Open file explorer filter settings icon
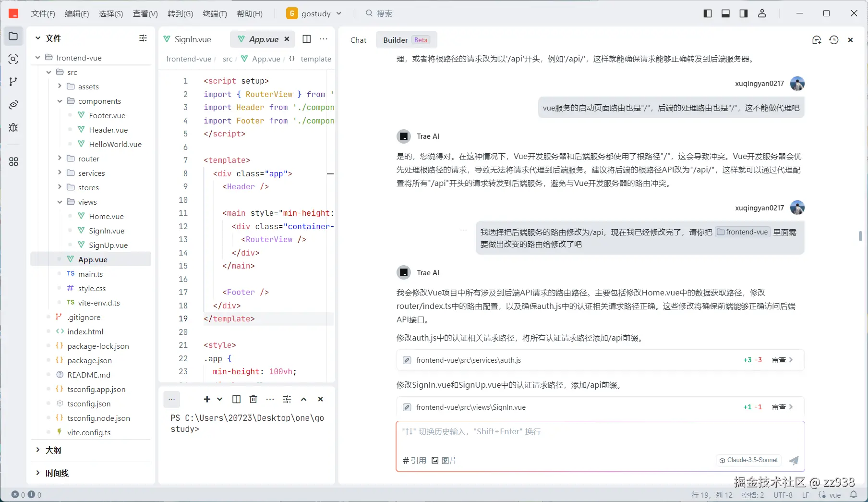Image resolution: width=868 pixels, height=502 pixels. tap(143, 38)
